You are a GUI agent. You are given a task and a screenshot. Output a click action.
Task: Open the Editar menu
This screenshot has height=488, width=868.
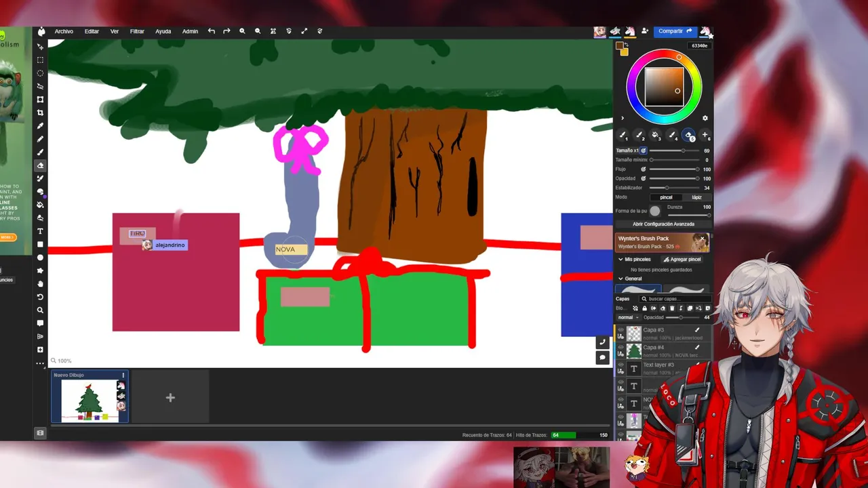click(92, 31)
